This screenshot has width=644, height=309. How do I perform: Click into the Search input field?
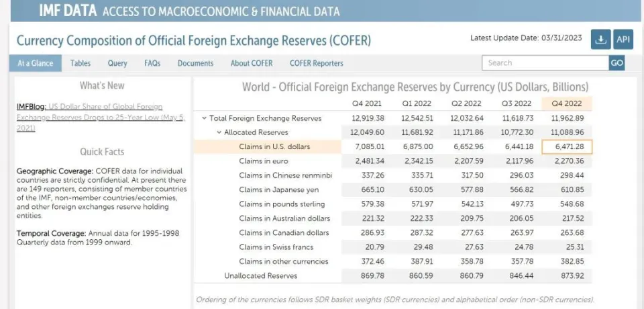(x=545, y=63)
